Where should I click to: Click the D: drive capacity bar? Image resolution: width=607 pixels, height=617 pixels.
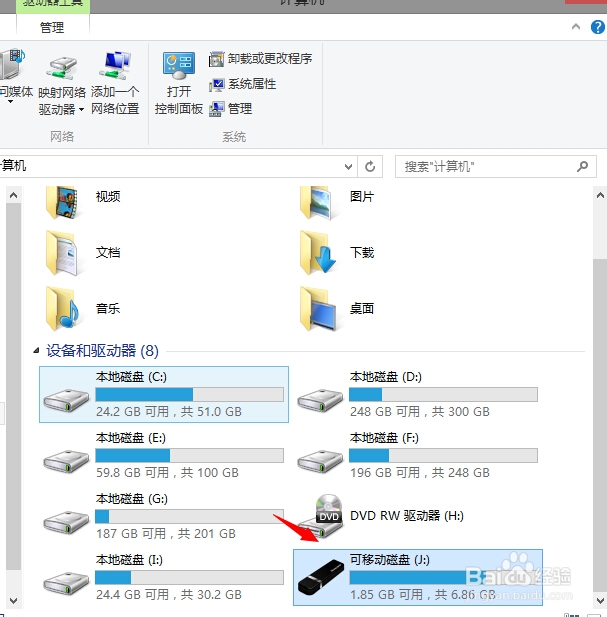[x=443, y=394]
